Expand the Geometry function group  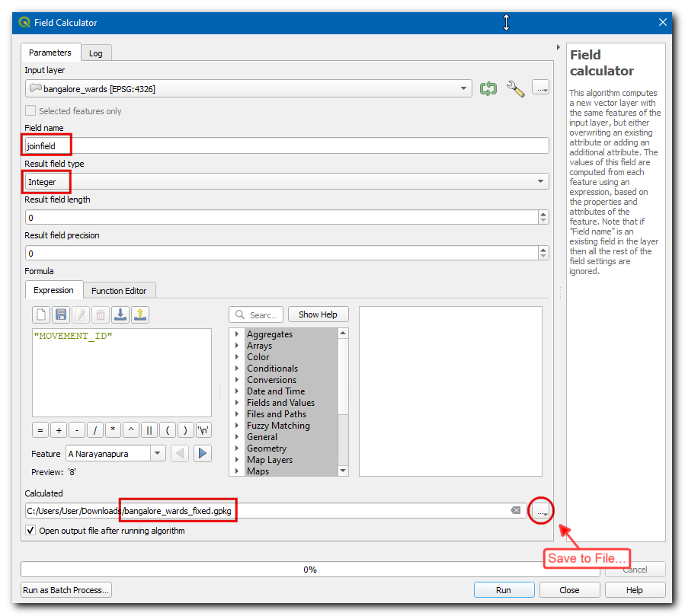click(x=237, y=448)
